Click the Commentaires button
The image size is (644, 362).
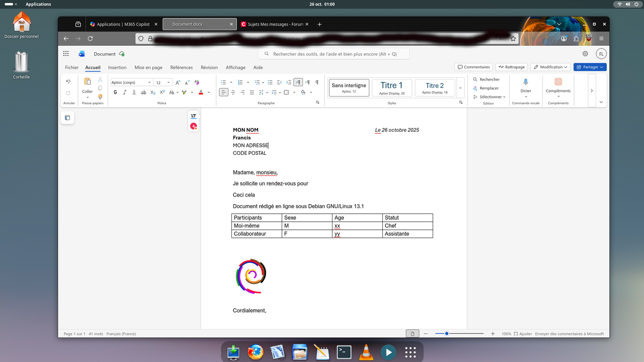click(473, 67)
